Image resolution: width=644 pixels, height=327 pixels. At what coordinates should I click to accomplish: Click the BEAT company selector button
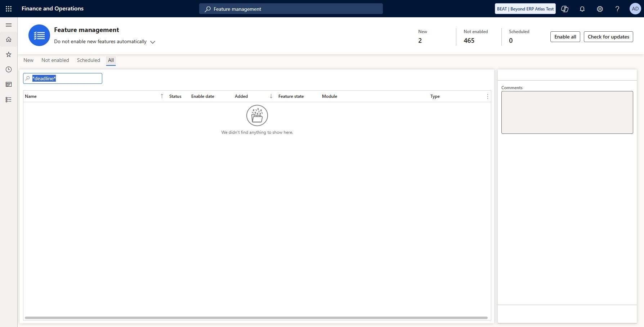pos(525,9)
